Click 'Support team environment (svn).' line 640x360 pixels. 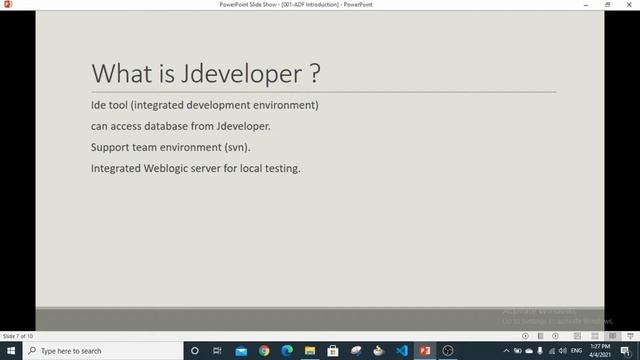pyautogui.click(x=171, y=147)
